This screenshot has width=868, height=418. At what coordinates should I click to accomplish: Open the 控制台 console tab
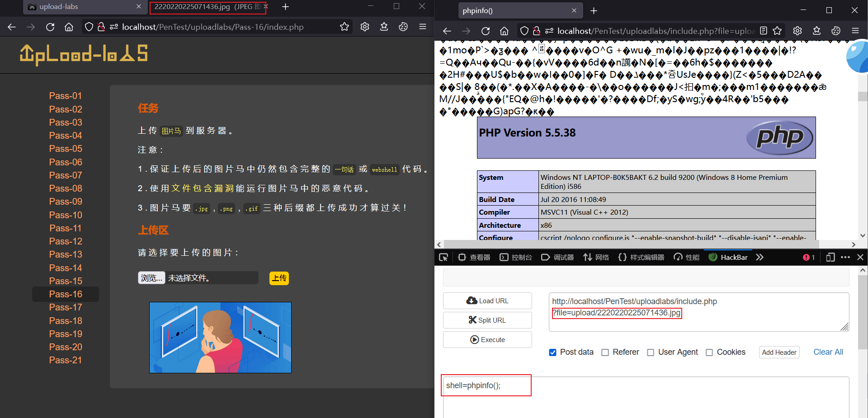pyautogui.click(x=516, y=257)
